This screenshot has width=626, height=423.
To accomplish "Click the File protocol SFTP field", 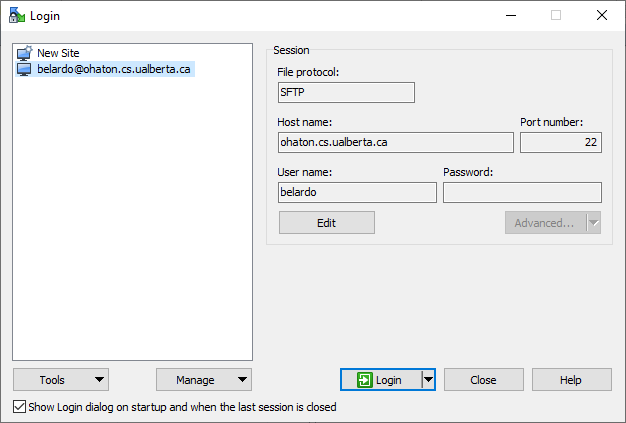I will tap(346, 93).
